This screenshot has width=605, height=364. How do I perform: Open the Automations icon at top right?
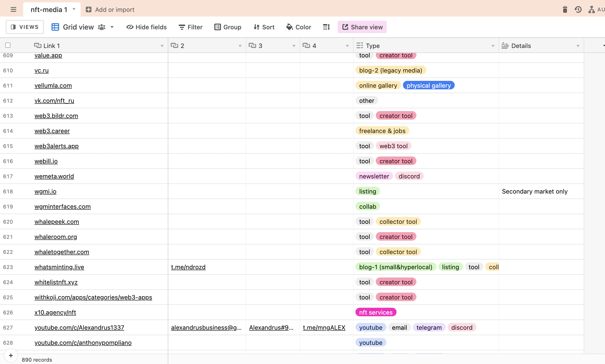(591, 9)
